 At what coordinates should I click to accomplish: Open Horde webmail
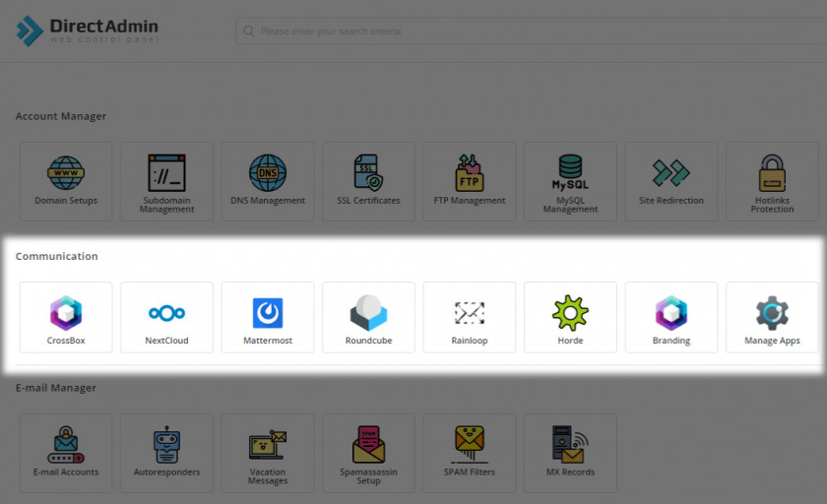click(570, 317)
